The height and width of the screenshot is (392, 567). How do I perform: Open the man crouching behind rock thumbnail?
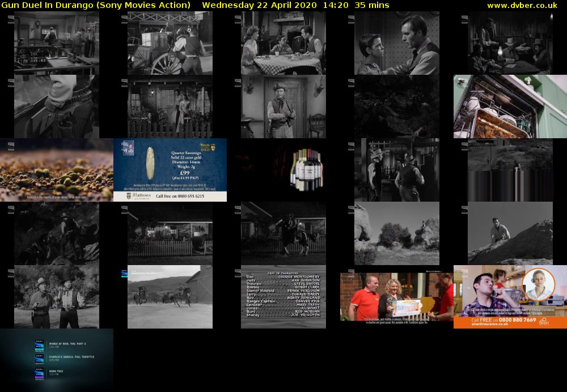point(510,233)
